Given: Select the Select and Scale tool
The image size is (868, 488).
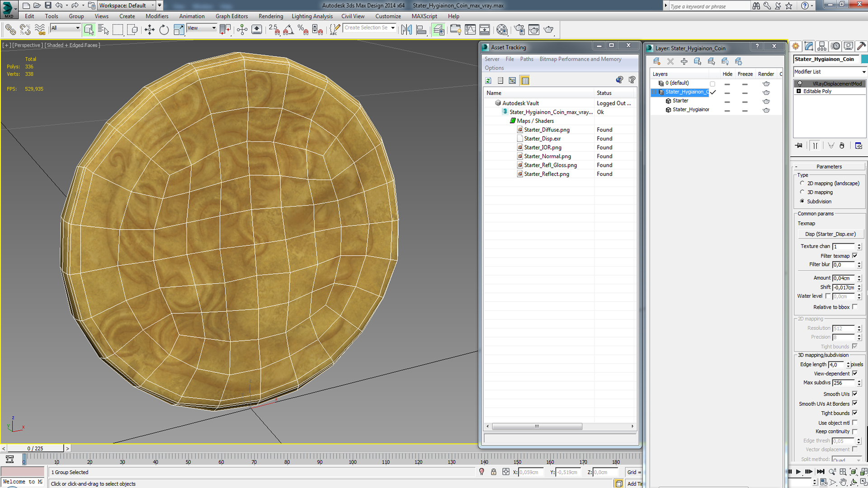Looking at the screenshot, I should click(x=179, y=30).
